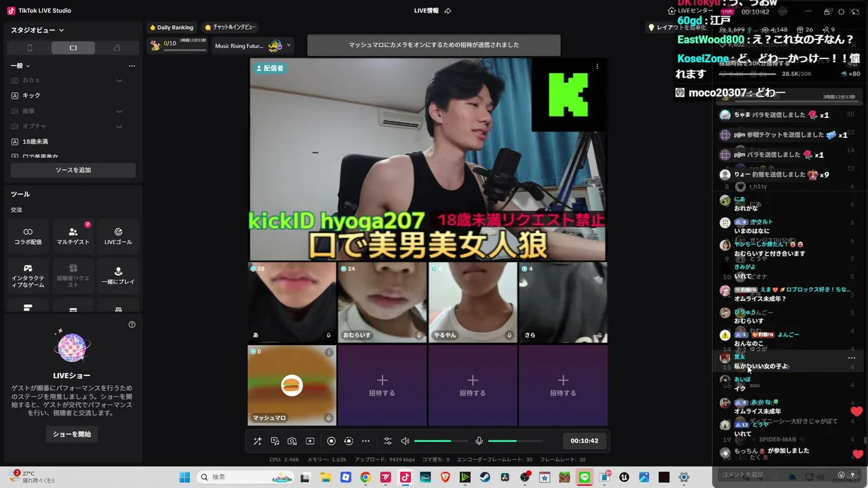868x488 pixels.
Task: Open the video-with-music tool in the bottom toolbar
Action: pyautogui.click(x=275, y=441)
